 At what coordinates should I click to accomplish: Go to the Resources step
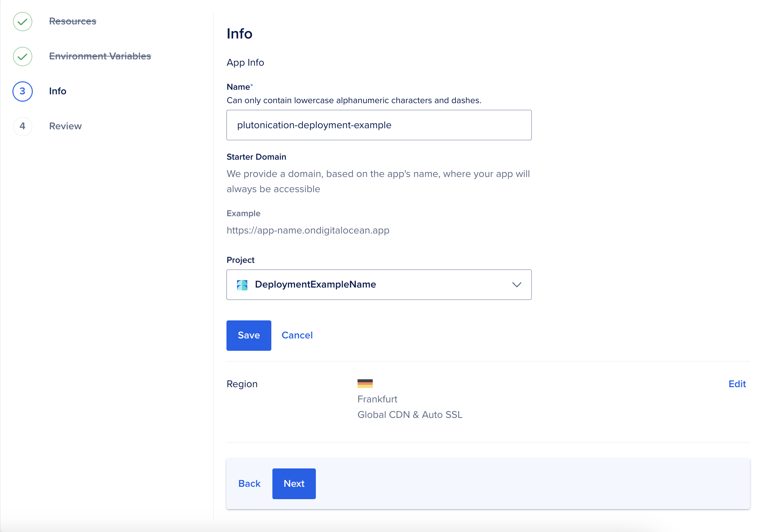click(x=72, y=21)
